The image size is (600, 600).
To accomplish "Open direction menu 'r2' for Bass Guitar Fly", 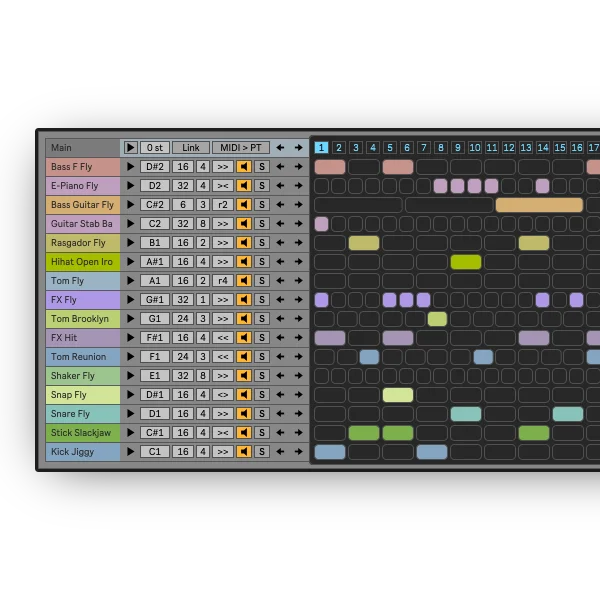I will [223, 205].
